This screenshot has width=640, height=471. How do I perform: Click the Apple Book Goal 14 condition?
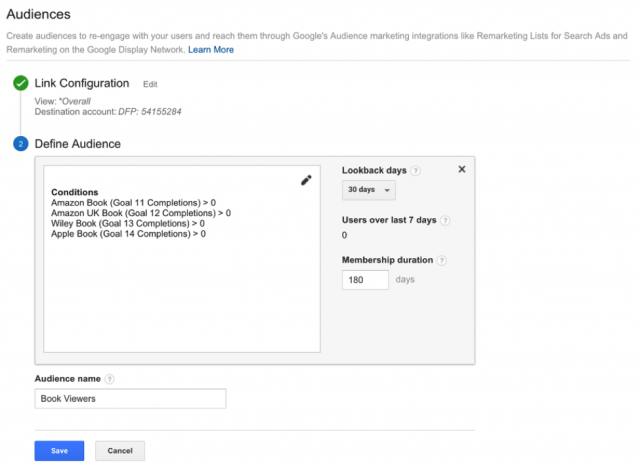pyautogui.click(x=128, y=234)
